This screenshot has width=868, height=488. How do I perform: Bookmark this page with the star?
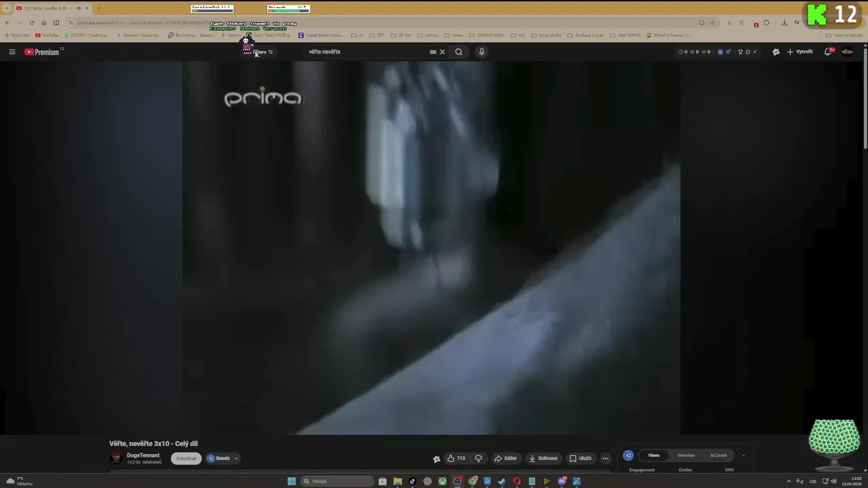(713, 22)
